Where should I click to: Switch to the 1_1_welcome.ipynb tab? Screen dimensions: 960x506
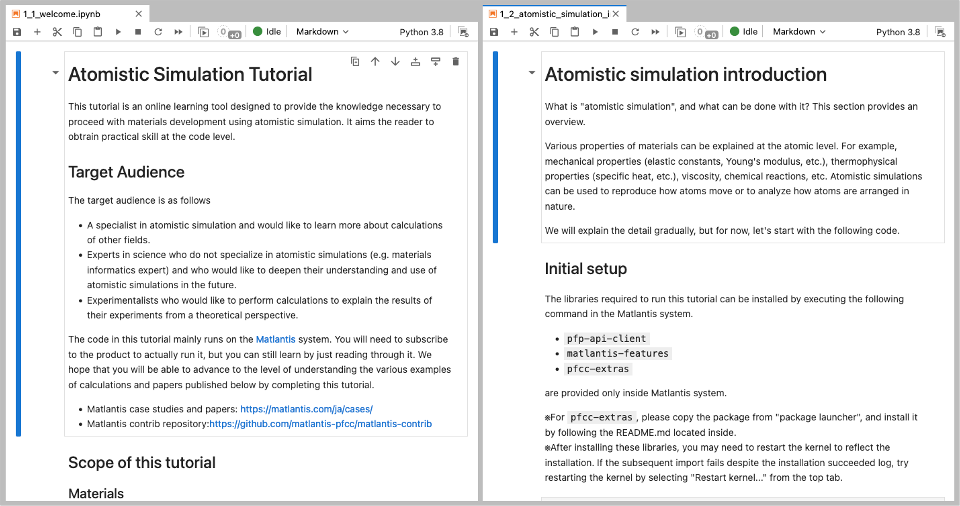[x=58, y=13]
